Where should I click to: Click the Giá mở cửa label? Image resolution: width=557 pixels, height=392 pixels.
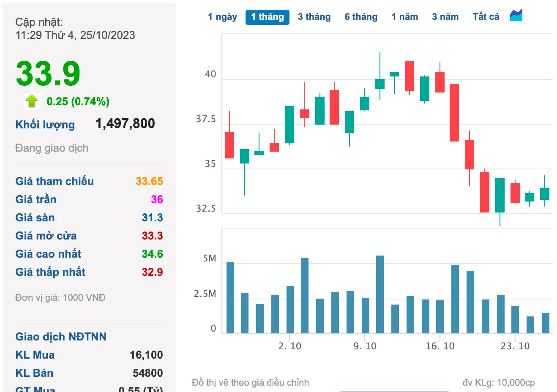click(46, 236)
